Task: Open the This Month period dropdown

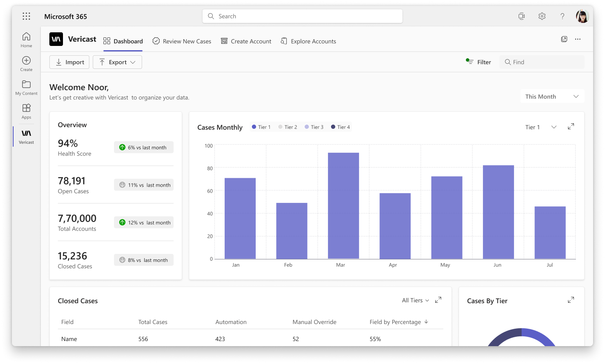Action: click(552, 97)
